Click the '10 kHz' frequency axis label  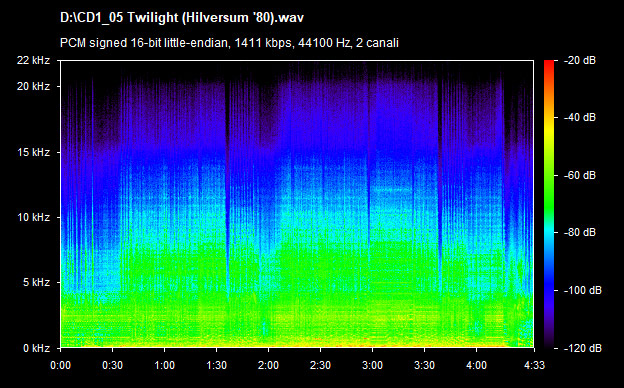coord(33,217)
